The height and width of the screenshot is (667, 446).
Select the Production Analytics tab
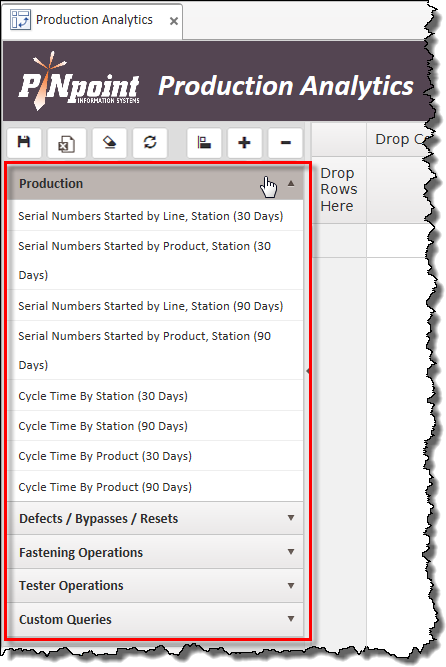94,20
